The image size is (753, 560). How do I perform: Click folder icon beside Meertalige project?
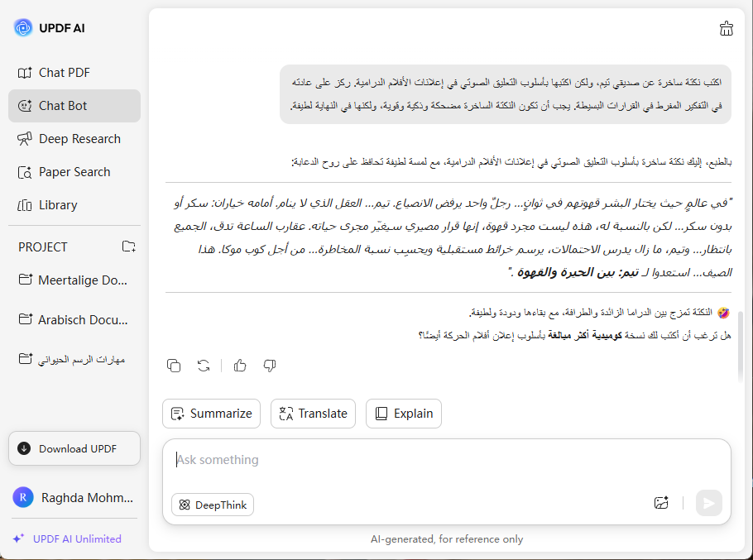(25, 279)
